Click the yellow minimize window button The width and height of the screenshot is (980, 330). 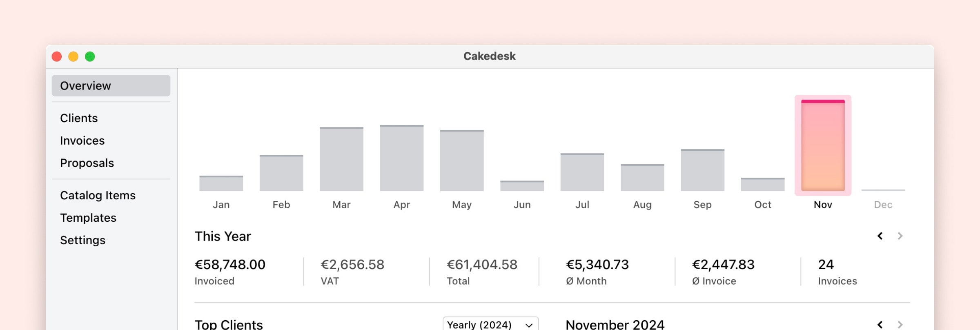tap(73, 56)
